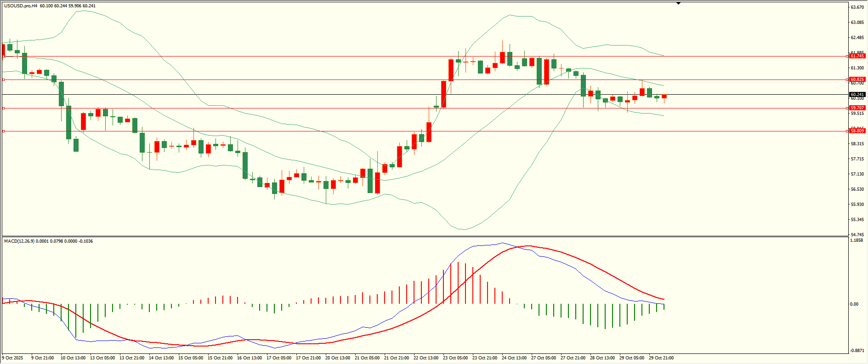Select the left anchor handle of 60.825 line
Image resolution: width=868 pixels, height=364 pixels.
[4, 80]
